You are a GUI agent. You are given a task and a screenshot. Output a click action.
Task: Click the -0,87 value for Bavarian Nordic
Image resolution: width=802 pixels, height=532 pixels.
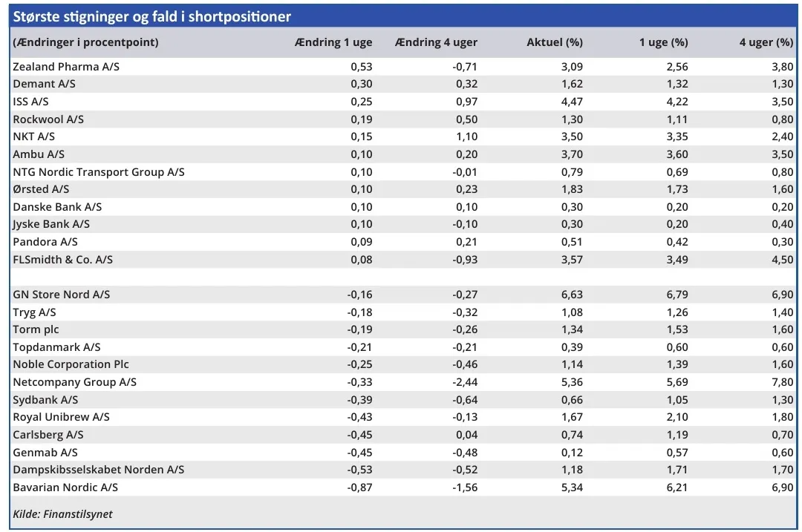(x=359, y=487)
